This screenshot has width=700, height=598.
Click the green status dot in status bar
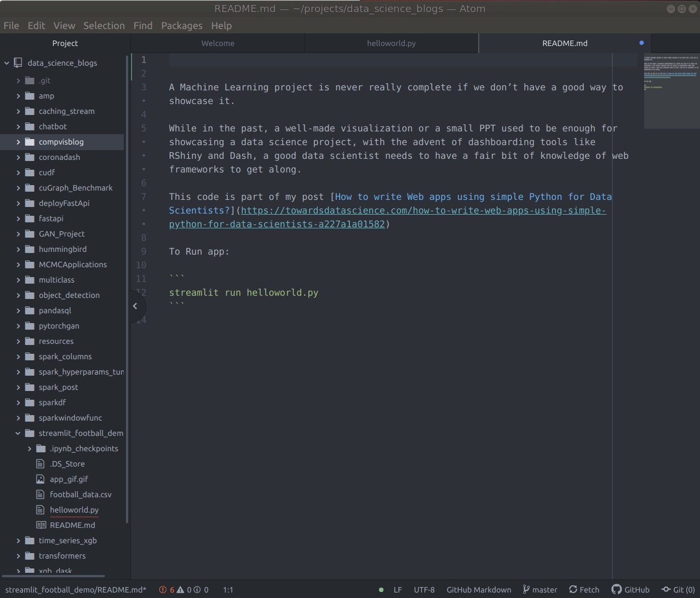coord(381,590)
